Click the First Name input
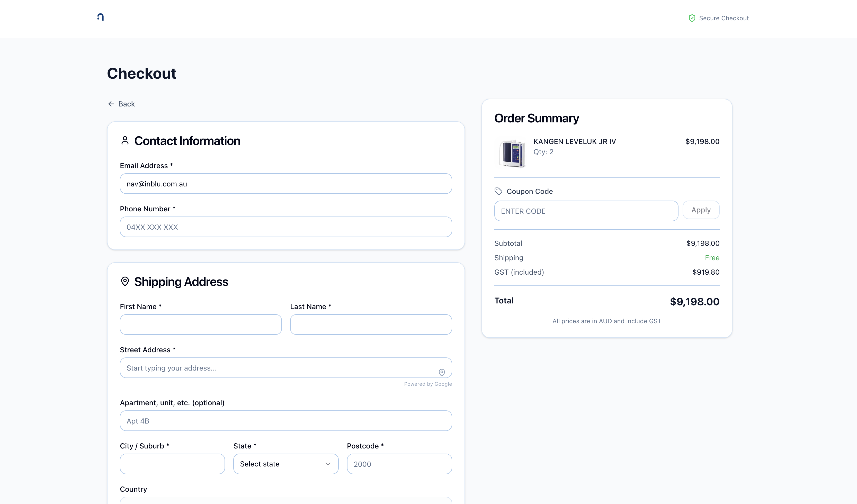This screenshot has width=857, height=504. click(x=201, y=325)
